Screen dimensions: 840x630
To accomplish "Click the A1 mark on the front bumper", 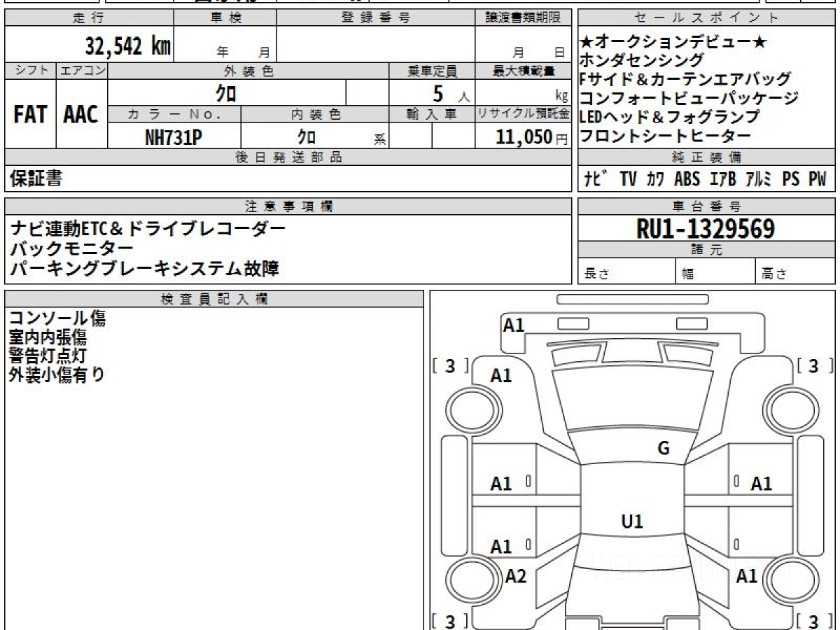I will click(514, 325).
